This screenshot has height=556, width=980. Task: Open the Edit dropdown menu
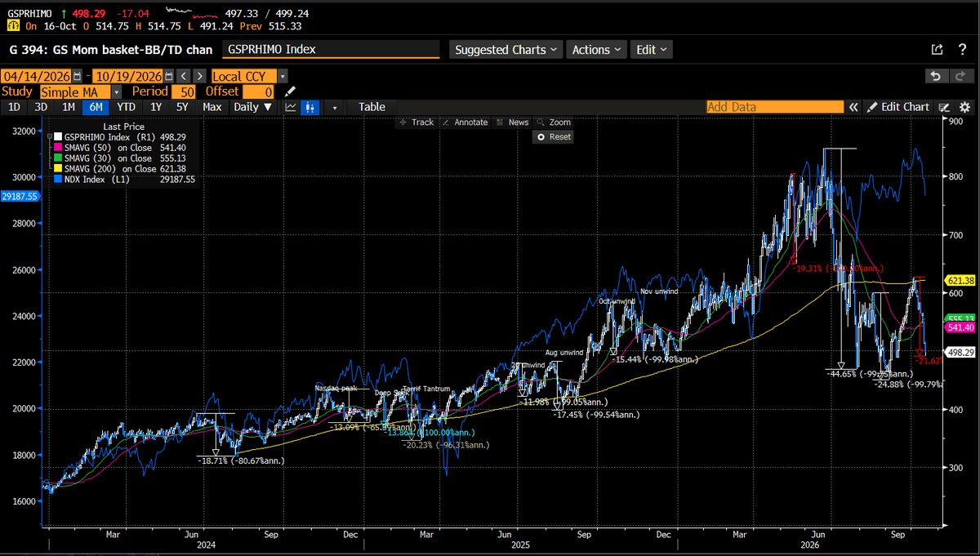651,50
